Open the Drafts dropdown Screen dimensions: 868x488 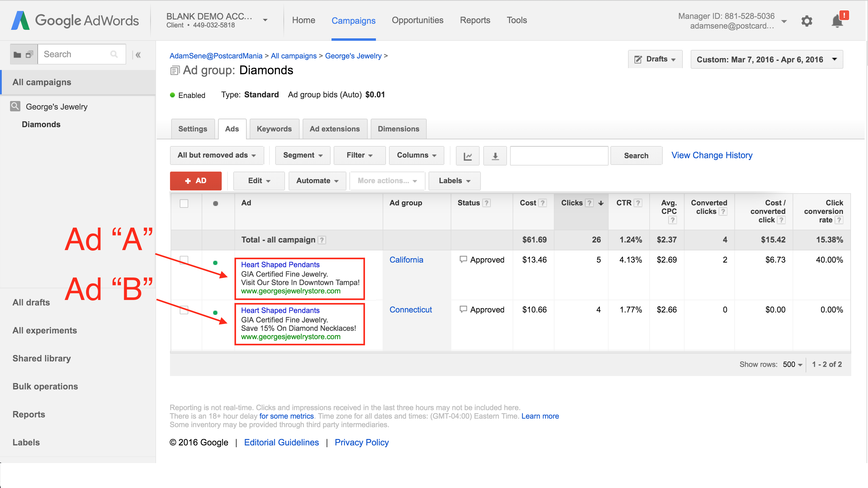click(x=655, y=59)
